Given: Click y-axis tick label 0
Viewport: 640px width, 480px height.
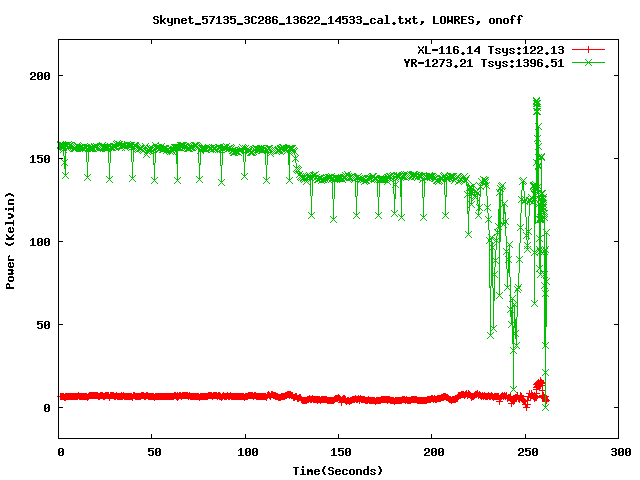Looking at the screenshot, I should click(47, 408).
